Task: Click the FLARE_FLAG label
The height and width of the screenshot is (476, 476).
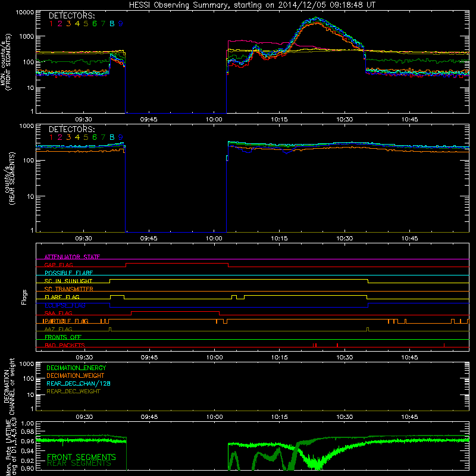Action: click(62, 297)
